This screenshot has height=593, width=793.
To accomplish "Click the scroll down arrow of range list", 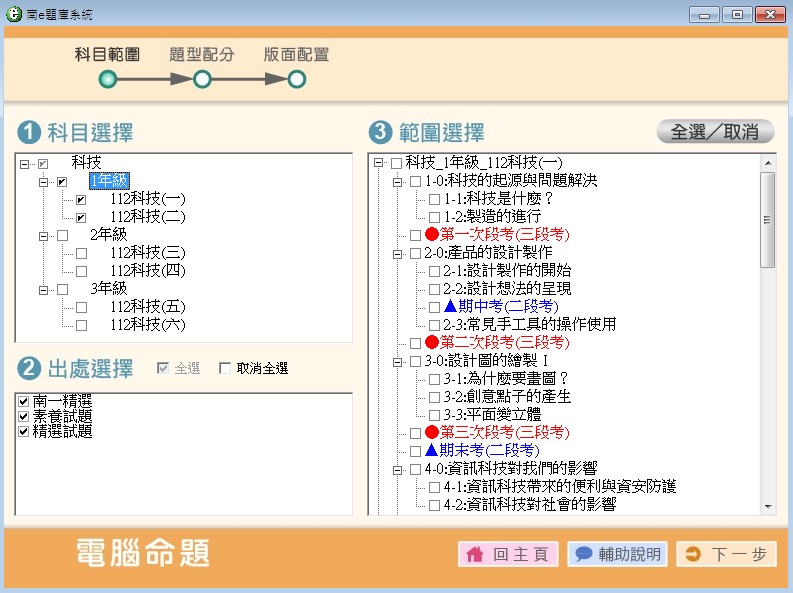I will click(767, 507).
